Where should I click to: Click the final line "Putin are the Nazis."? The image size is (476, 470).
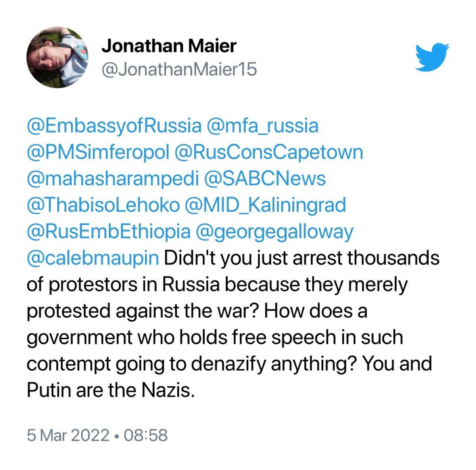point(111,391)
